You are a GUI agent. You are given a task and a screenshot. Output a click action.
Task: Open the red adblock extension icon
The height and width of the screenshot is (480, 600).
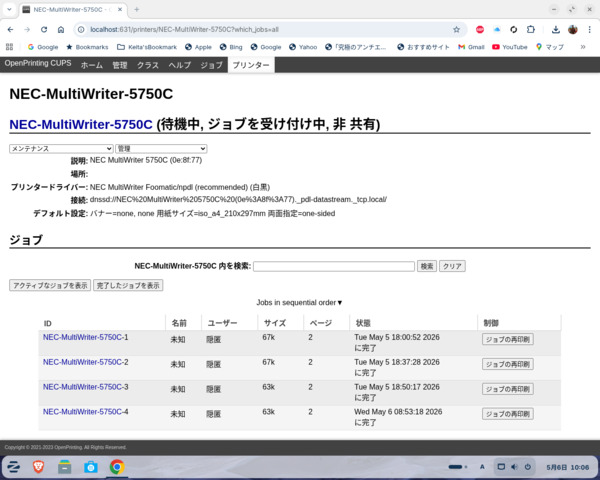pos(480,29)
